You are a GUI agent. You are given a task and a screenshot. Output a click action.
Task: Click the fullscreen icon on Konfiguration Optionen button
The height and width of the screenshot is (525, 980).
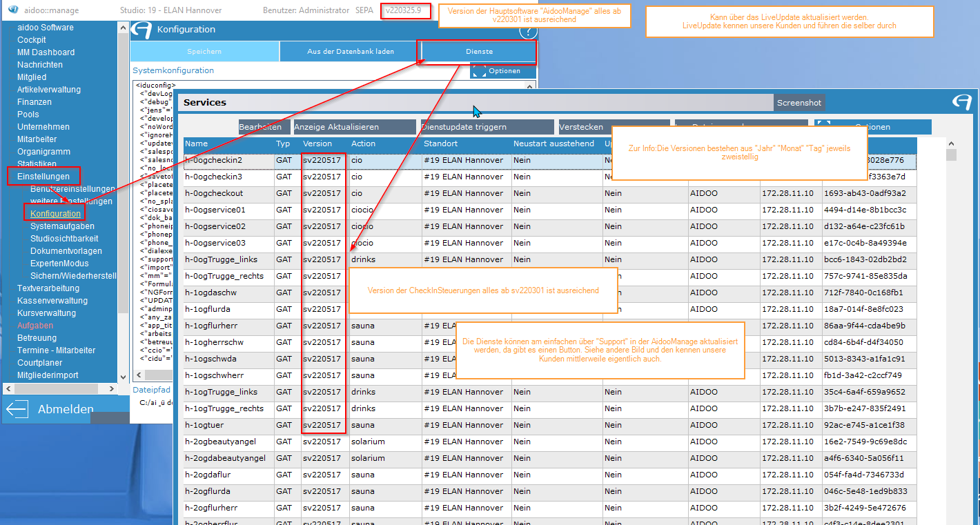(x=480, y=71)
